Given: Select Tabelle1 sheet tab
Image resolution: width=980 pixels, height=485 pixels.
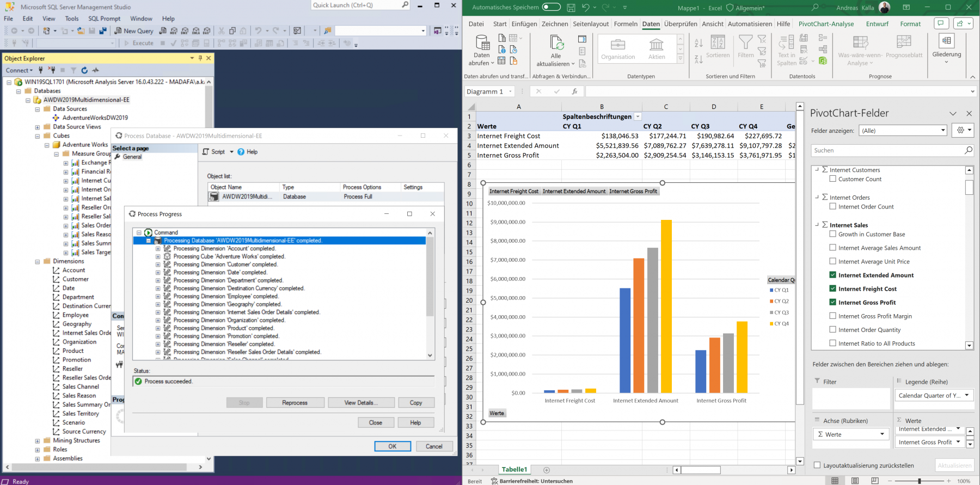Looking at the screenshot, I should pyautogui.click(x=514, y=470).
